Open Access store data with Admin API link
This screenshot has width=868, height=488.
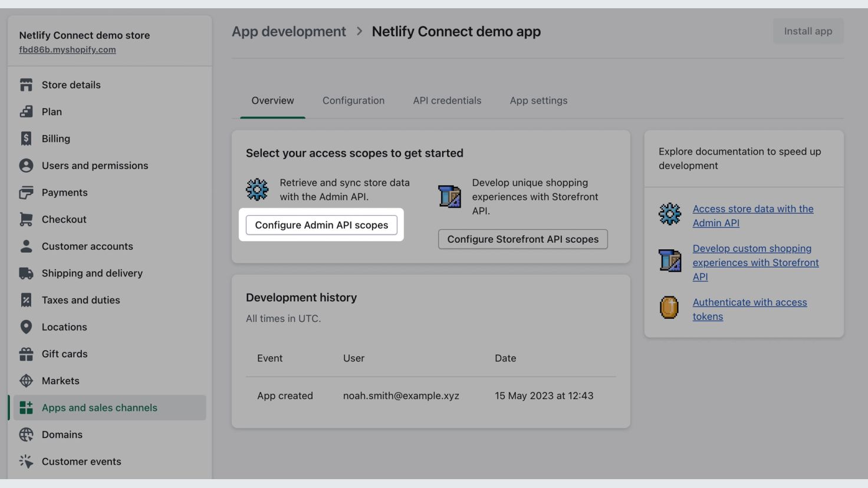pyautogui.click(x=753, y=216)
